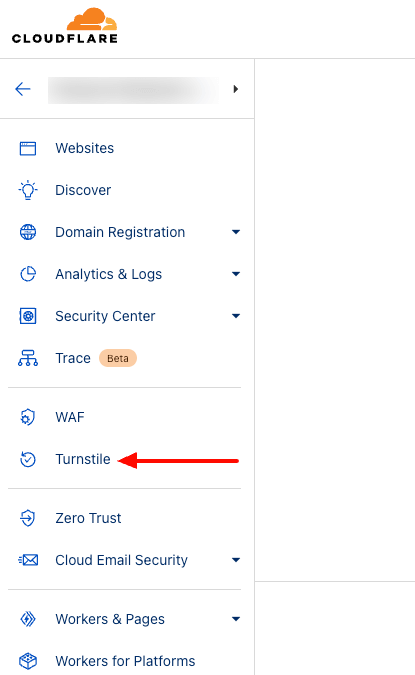Click the WAF shield icon

(28, 417)
